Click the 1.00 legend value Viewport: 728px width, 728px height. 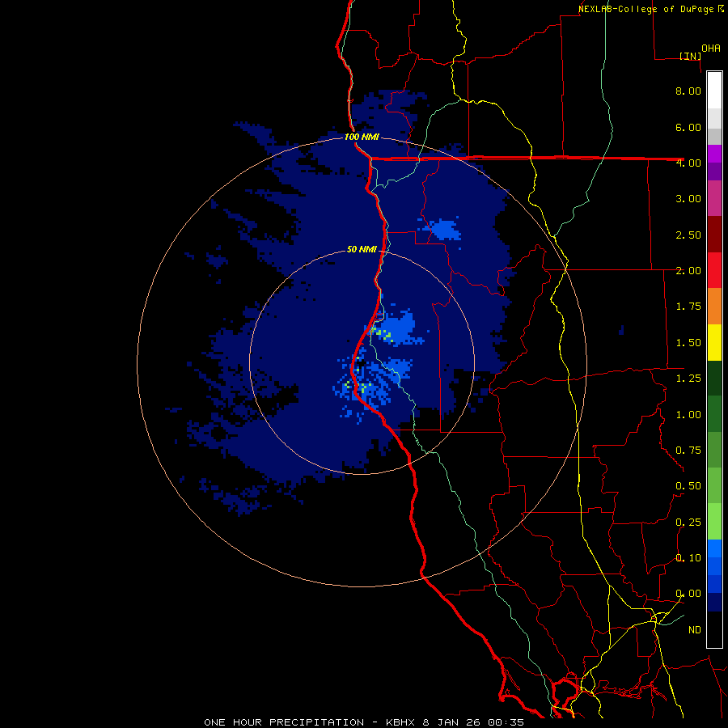tap(688, 415)
